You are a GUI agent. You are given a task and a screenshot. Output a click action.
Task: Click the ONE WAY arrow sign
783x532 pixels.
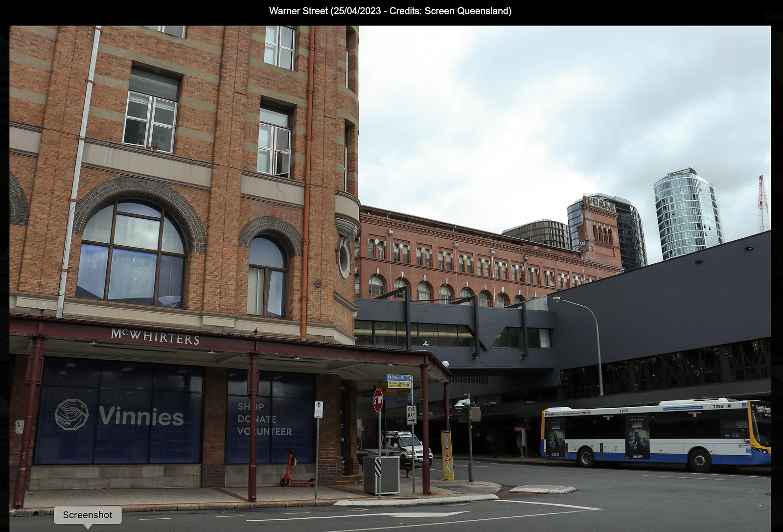411,415
